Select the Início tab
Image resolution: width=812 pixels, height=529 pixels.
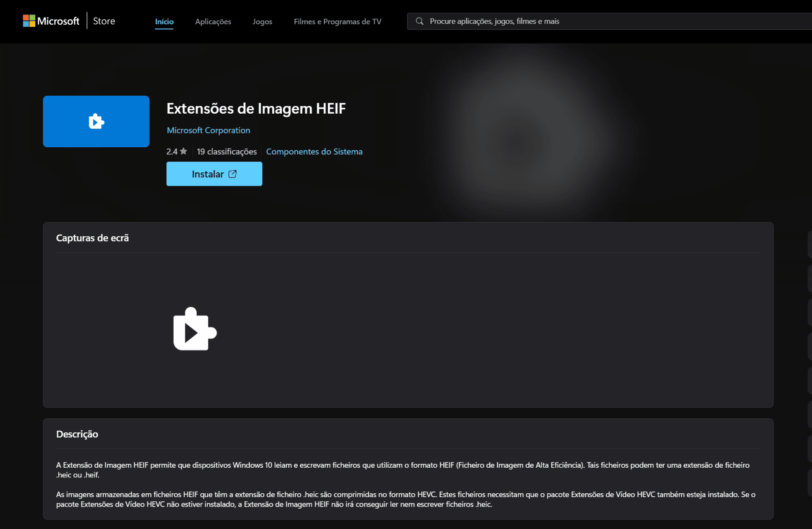(x=164, y=22)
